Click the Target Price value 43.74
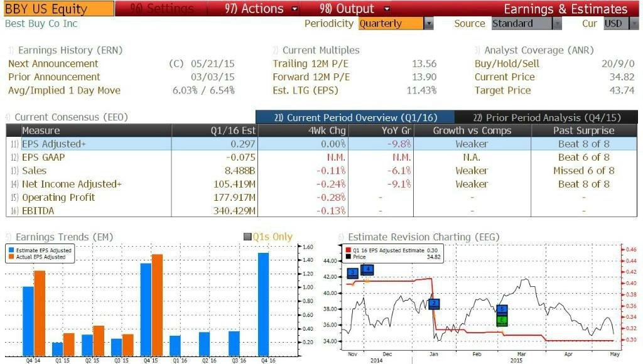643x364 pixels. [x=622, y=90]
